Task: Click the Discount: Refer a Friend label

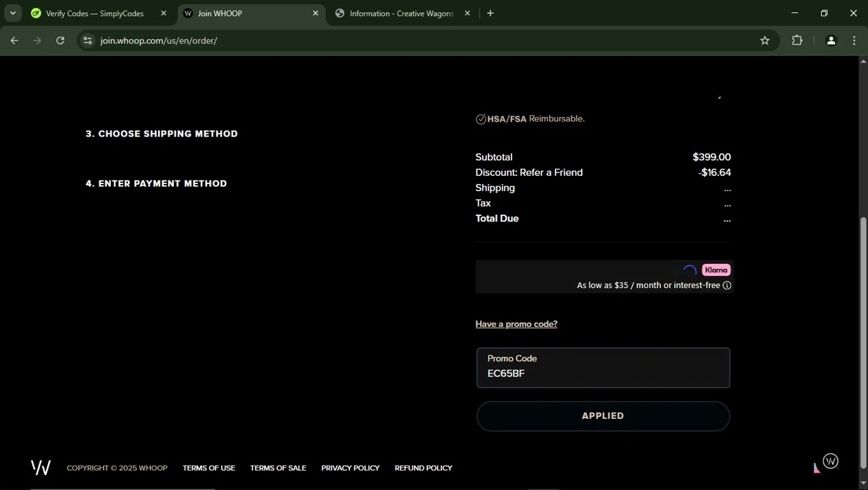Action: (x=529, y=172)
